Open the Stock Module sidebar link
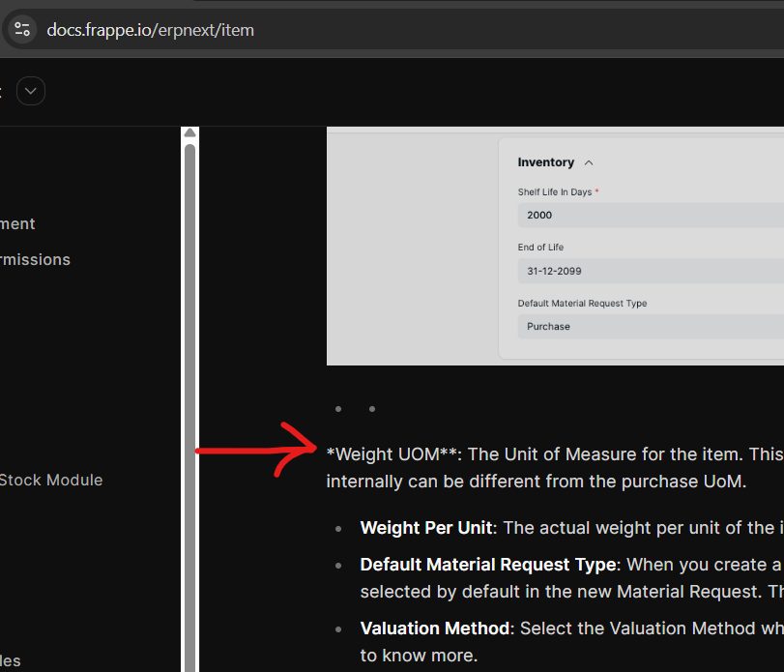This screenshot has width=784, height=672. pos(50,480)
